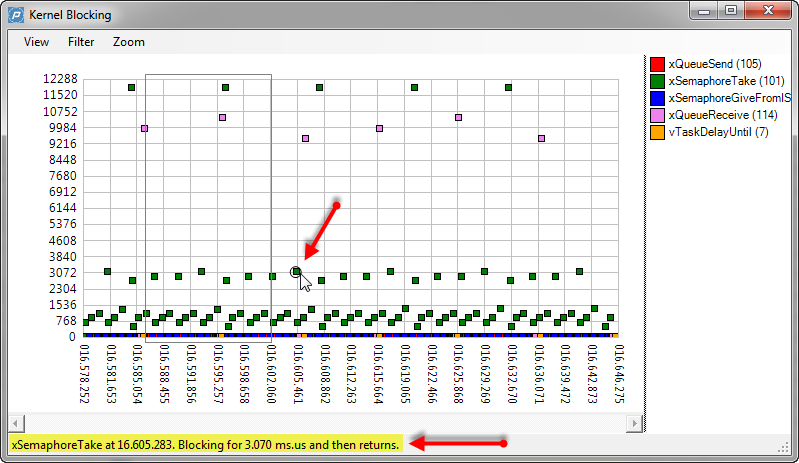The image size is (799, 463).
Task: Click the blue xSemaphoreGiveFromISR legend swatch
Action: click(x=657, y=98)
